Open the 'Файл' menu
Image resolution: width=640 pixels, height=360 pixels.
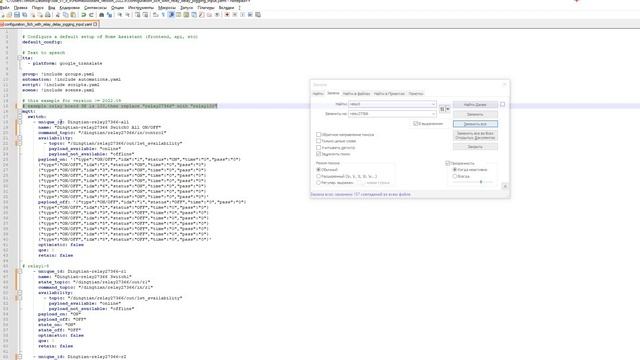(5, 8)
